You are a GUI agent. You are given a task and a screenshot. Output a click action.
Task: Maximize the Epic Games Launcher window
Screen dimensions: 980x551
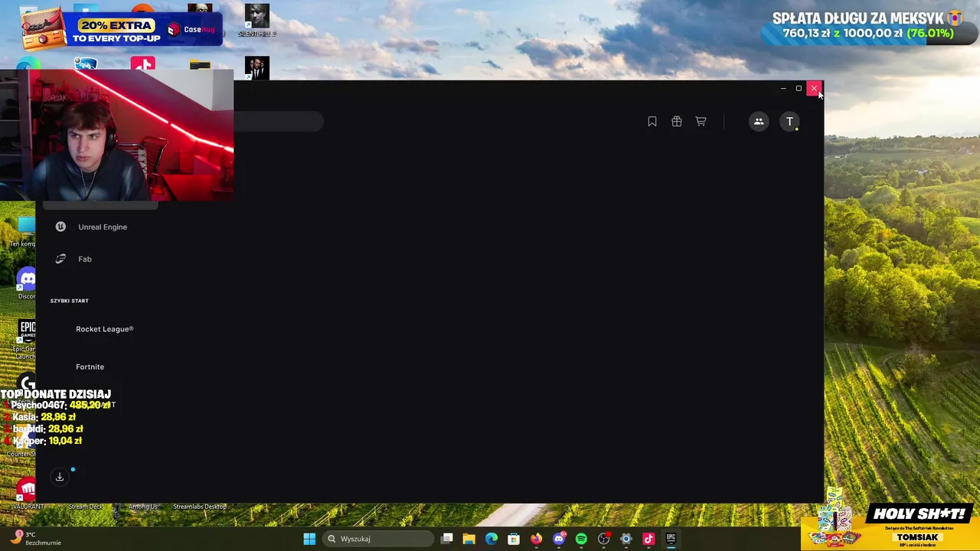[799, 89]
